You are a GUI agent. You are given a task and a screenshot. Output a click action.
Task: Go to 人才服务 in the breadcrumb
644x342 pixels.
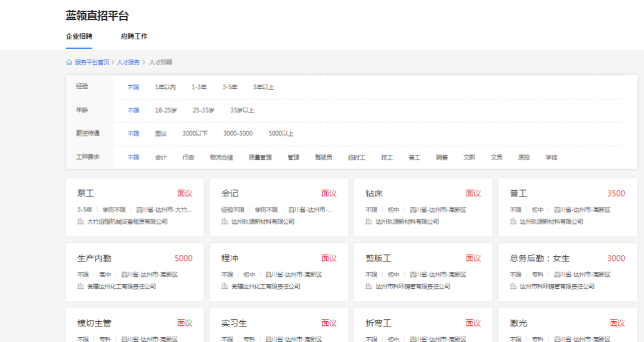[x=128, y=62]
